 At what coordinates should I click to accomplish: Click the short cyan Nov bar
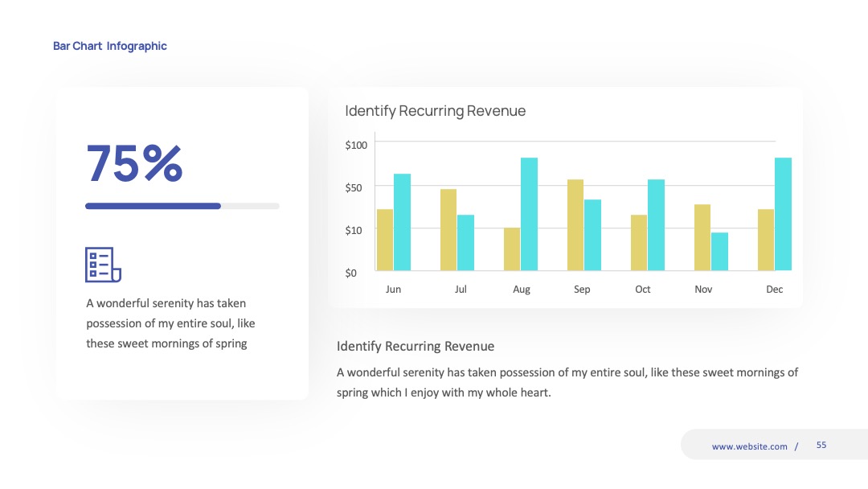pyautogui.click(x=719, y=252)
